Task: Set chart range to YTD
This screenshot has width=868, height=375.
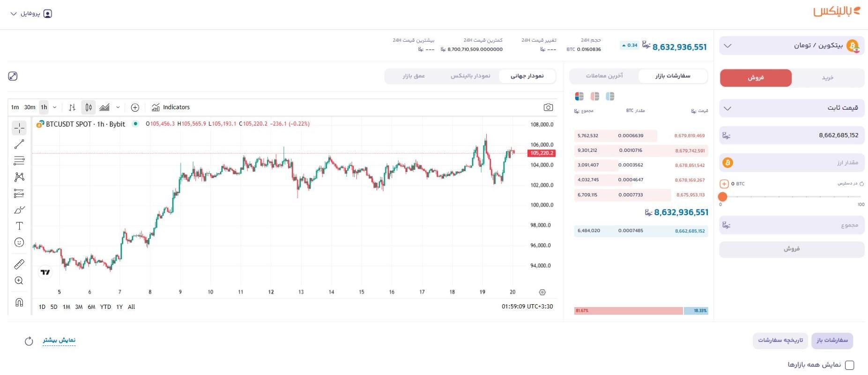Action: click(x=105, y=307)
